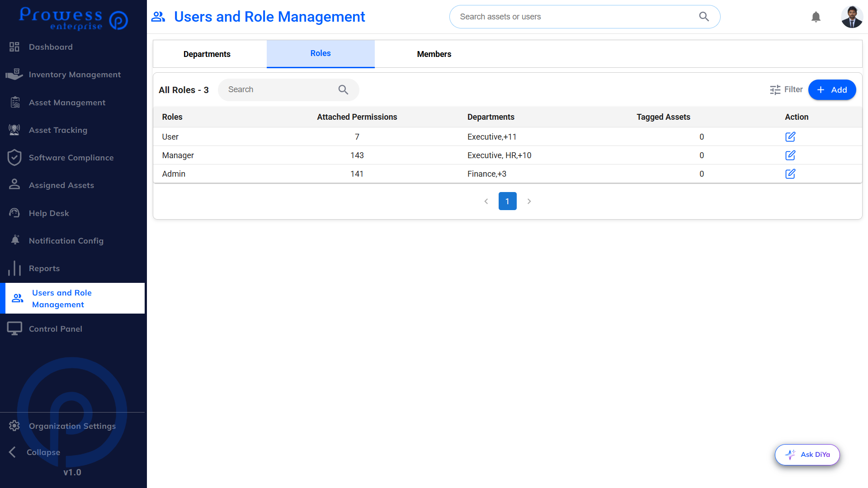Viewport: 868px width, 488px height.
Task: Edit the Admin role
Action: tap(790, 174)
